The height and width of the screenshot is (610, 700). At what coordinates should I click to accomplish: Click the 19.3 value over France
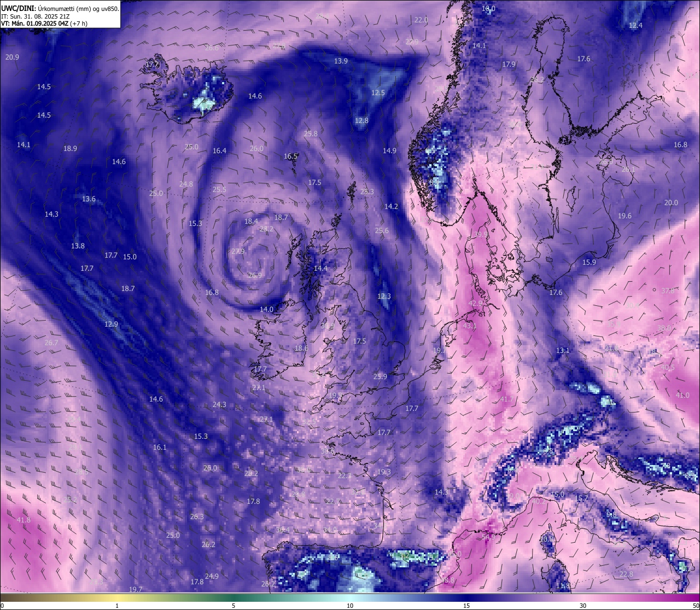[x=384, y=472]
